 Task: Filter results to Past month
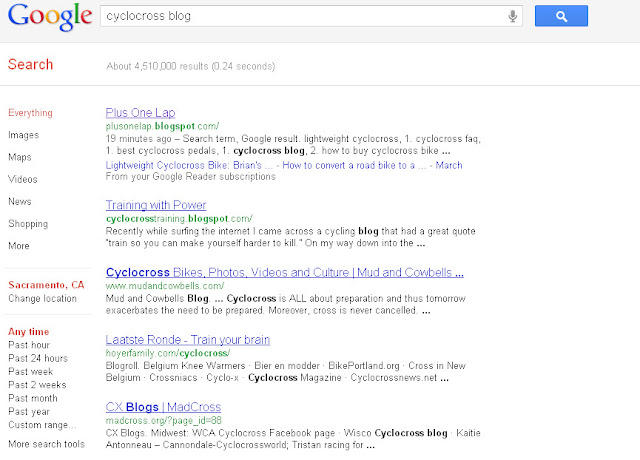[x=33, y=398]
